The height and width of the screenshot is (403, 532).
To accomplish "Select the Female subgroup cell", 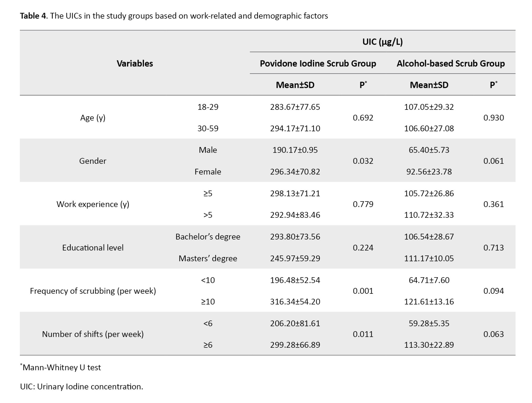I will pyautogui.click(x=208, y=172).
